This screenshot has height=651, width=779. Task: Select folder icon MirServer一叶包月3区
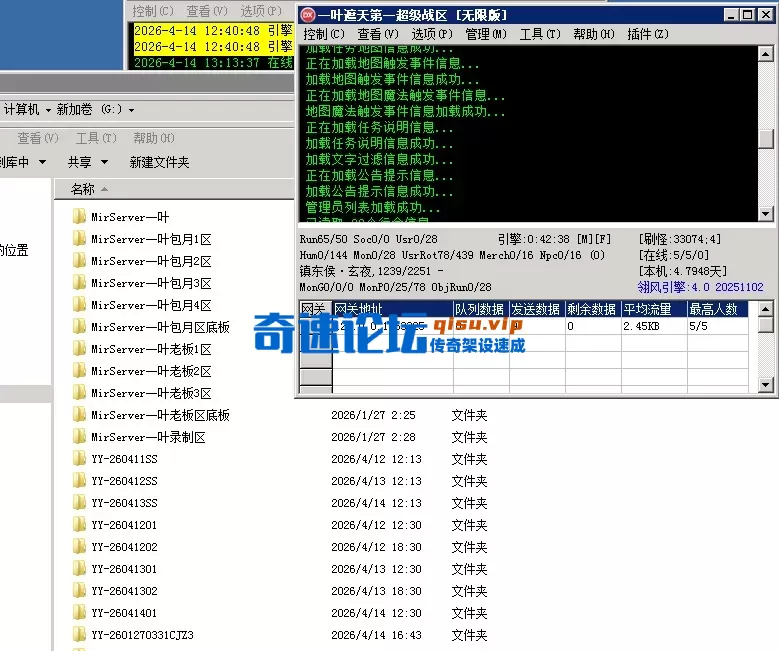pyautogui.click(x=79, y=282)
